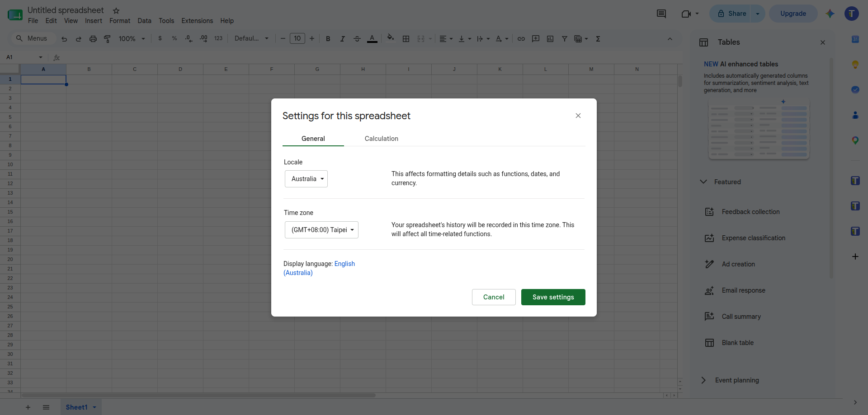Open the Locale dropdown showing Australia
868x415 pixels.
tap(306, 179)
